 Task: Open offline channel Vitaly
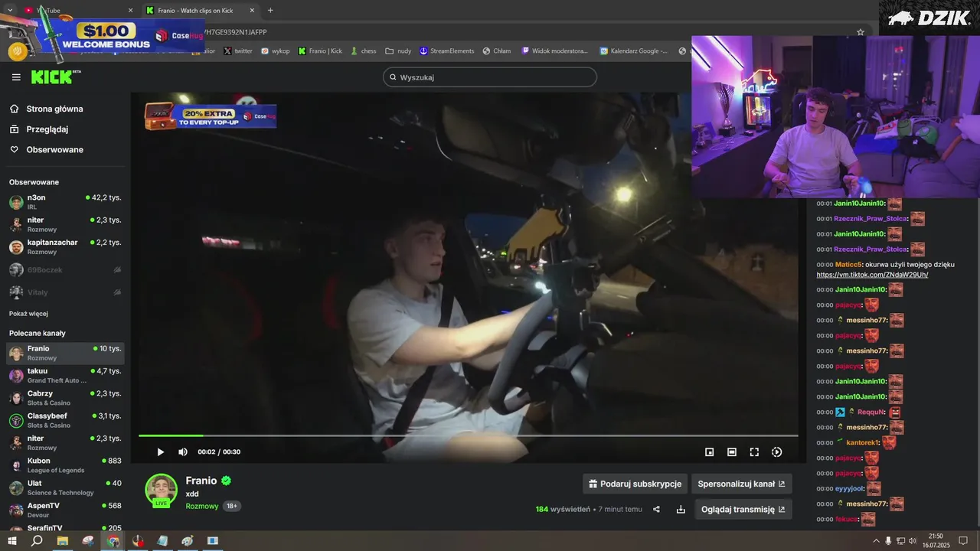tap(65, 292)
